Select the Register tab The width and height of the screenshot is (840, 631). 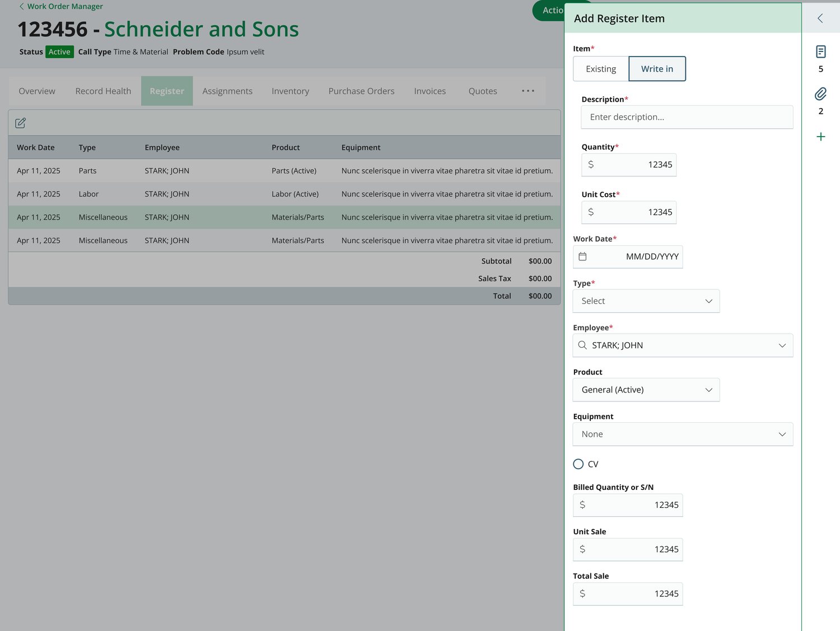click(x=167, y=91)
